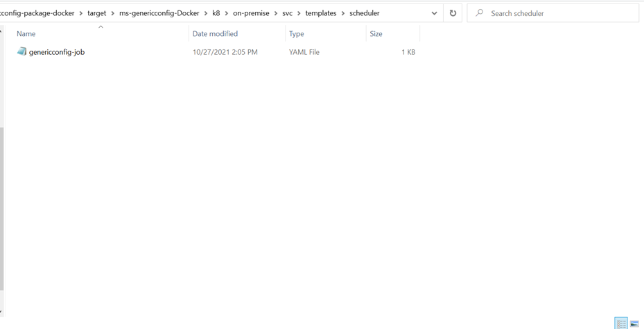Expand the chevron after the templates breadcrumb
Image resolution: width=644 pixels, height=329 pixels.
(342, 13)
